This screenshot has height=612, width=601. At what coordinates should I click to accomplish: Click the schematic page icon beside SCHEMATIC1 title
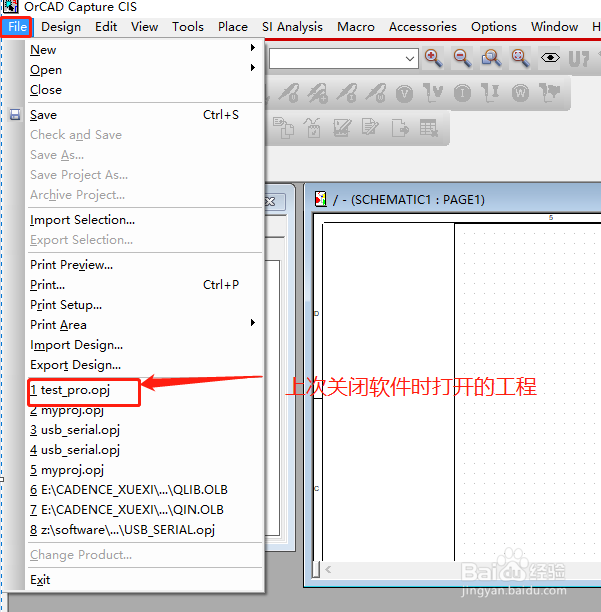pos(321,199)
